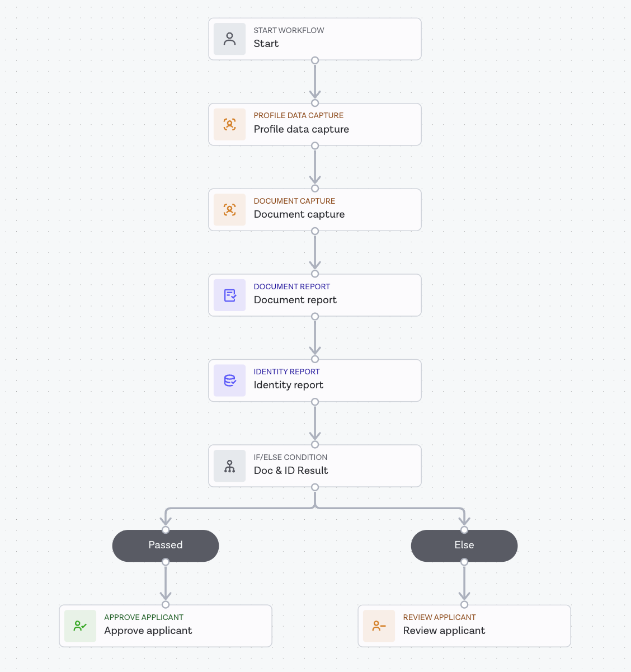Select the Document capture node
The width and height of the screenshot is (631, 672).
(315, 210)
